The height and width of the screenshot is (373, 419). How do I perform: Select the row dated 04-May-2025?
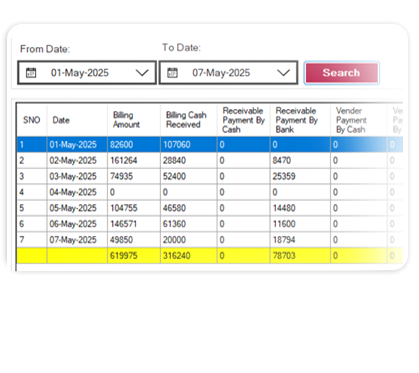tap(210, 192)
